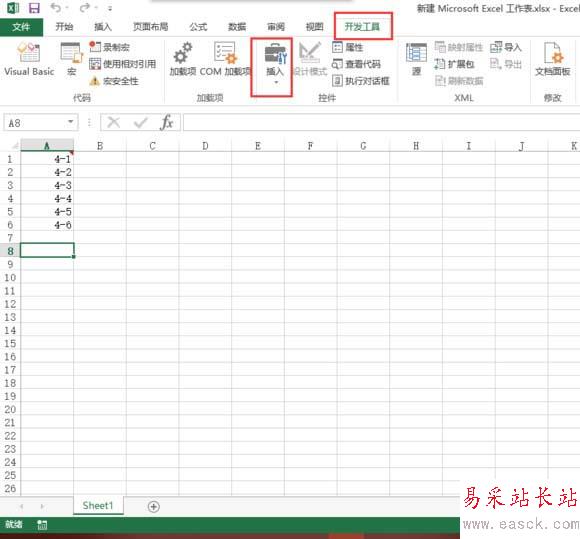Open the File (文件) tab
580x539 pixels.
pos(21,27)
